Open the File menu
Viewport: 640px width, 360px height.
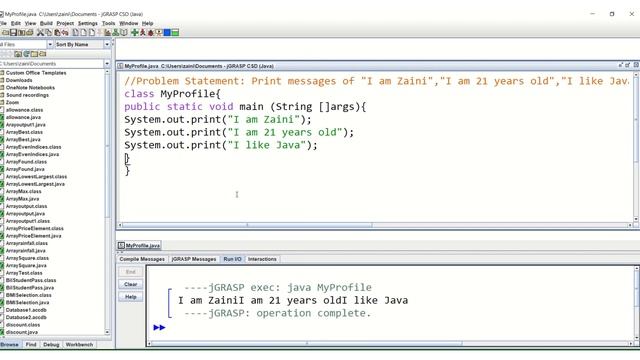(x=3, y=23)
